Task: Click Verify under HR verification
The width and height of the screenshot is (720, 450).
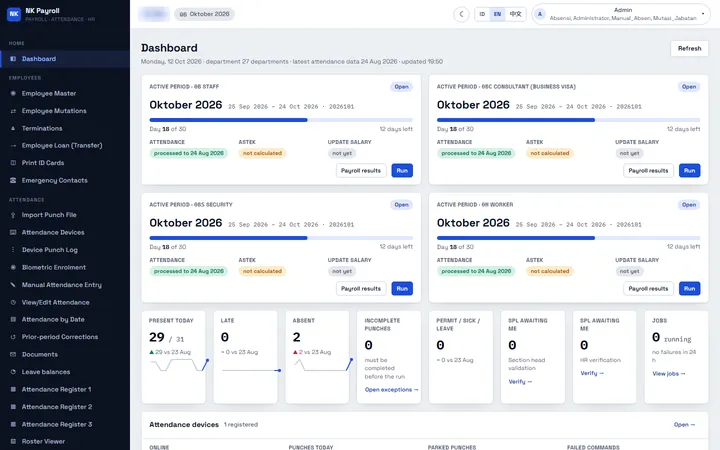Action: [x=592, y=373]
